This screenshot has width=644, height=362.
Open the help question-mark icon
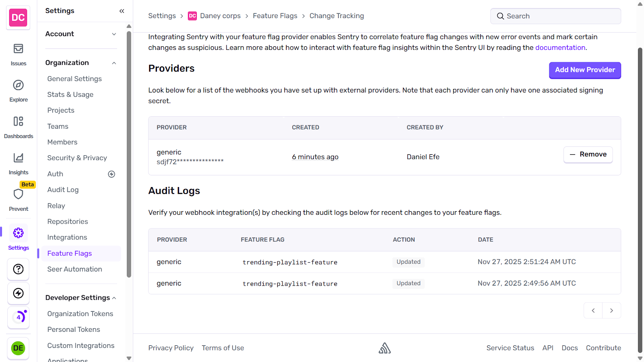click(x=18, y=269)
